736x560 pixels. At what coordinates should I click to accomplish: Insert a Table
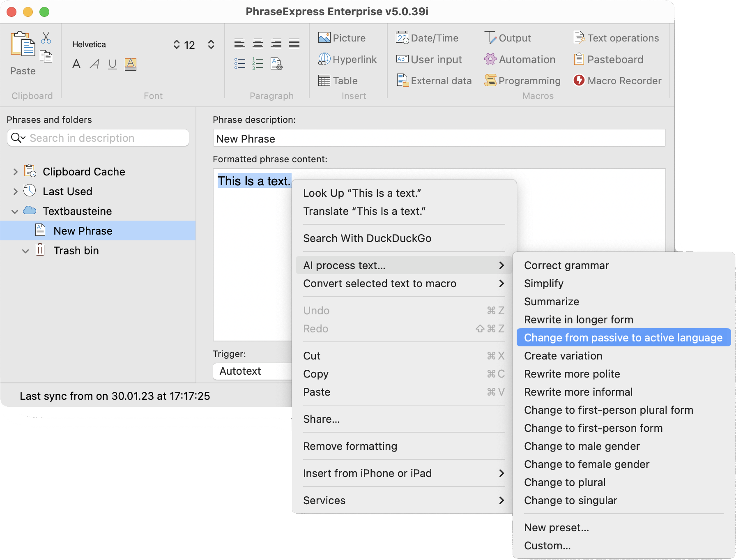pyautogui.click(x=338, y=81)
